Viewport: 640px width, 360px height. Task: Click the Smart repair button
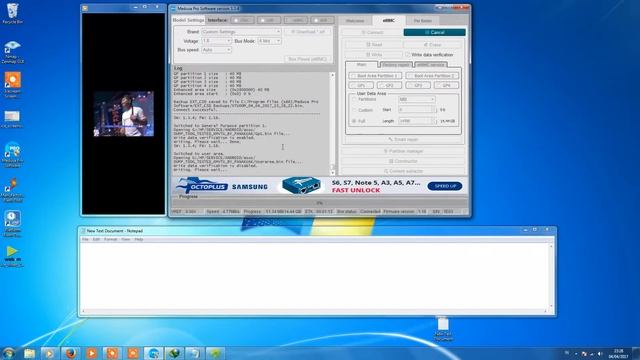tap(403, 140)
